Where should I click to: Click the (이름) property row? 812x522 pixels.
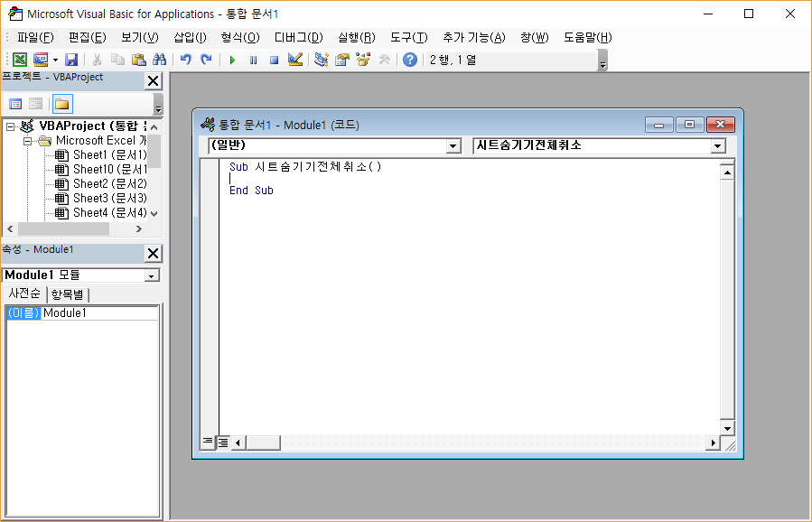(x=82, y=312)
